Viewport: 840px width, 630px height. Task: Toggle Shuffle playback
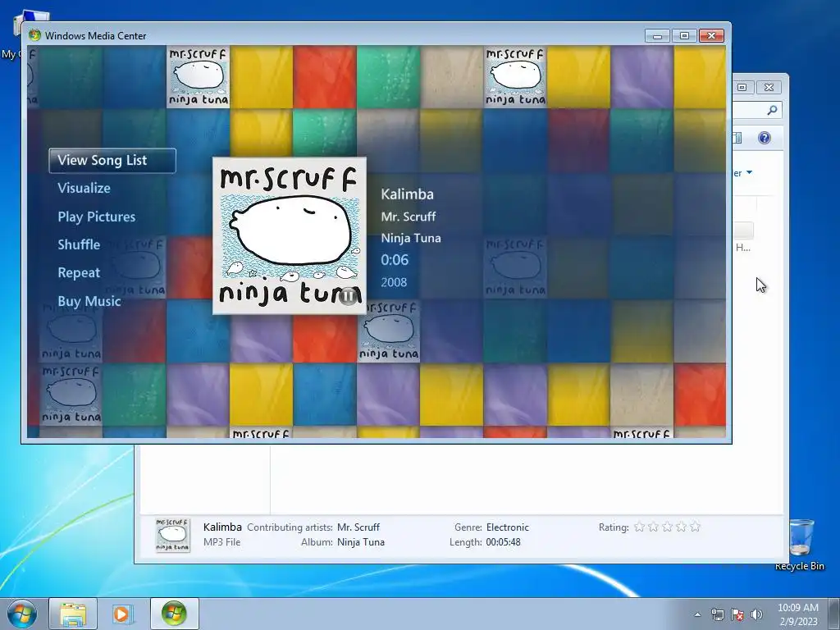pyautogui.click(x=79, y=244)
